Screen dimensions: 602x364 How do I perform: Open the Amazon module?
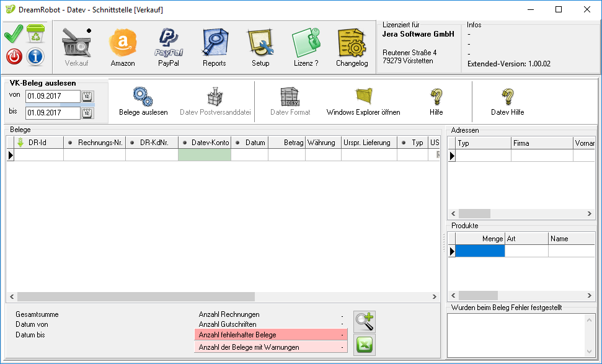122,47
